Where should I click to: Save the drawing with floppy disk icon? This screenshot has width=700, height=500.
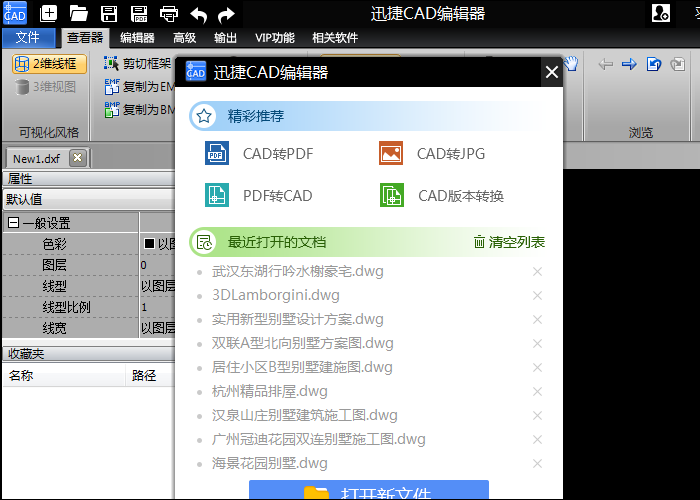pyautogui.click(x=108, y=14)
